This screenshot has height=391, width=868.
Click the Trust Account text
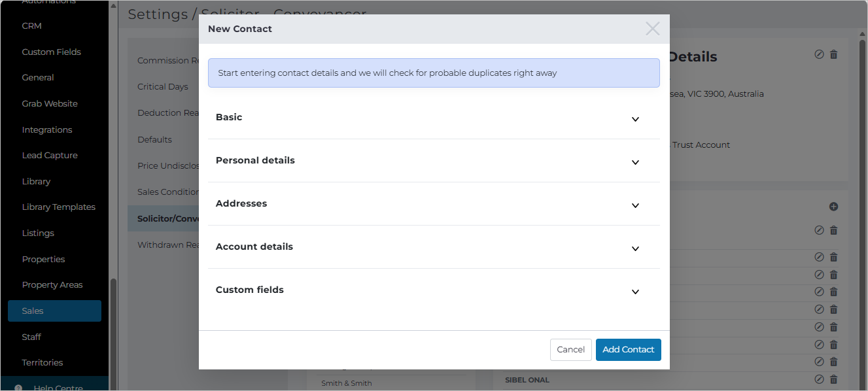701,144
